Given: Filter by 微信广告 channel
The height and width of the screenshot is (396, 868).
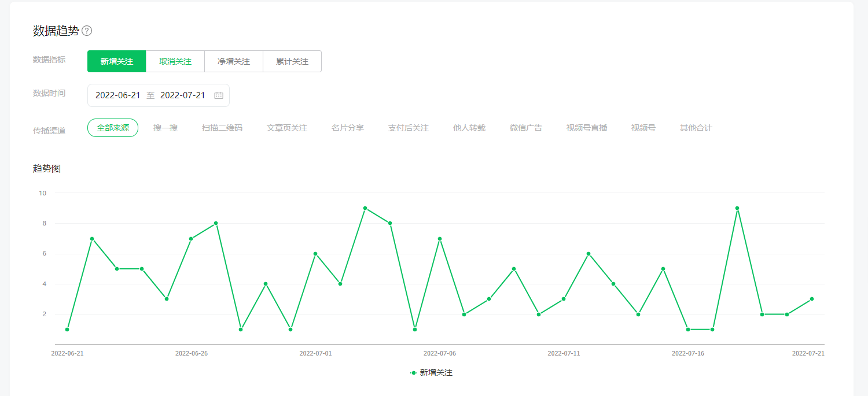Looking at the screenshot, I should point(526,128).
